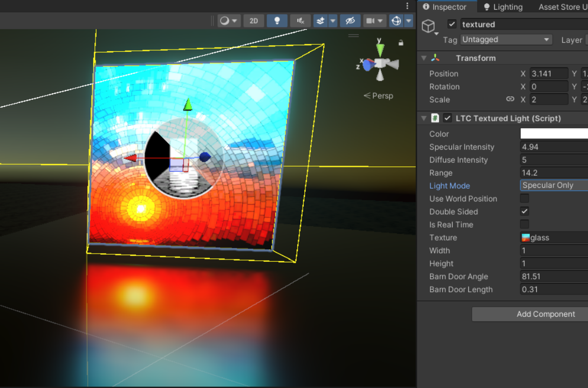
Task: Open the Tag dropdown showing Untagged
Action: coord(507,40)
